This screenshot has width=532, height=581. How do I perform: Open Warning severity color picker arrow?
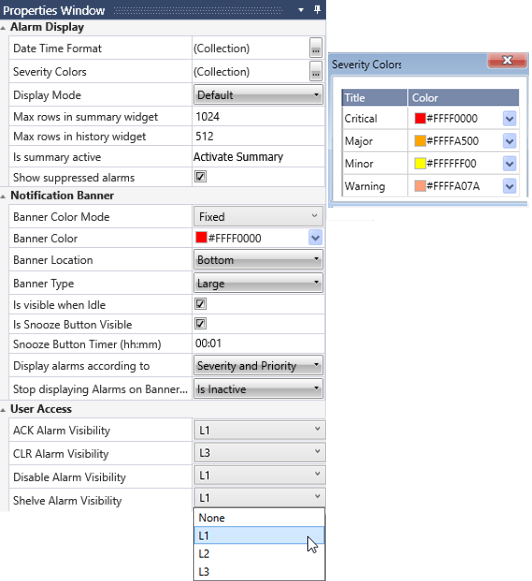click(x=509, y=186)
